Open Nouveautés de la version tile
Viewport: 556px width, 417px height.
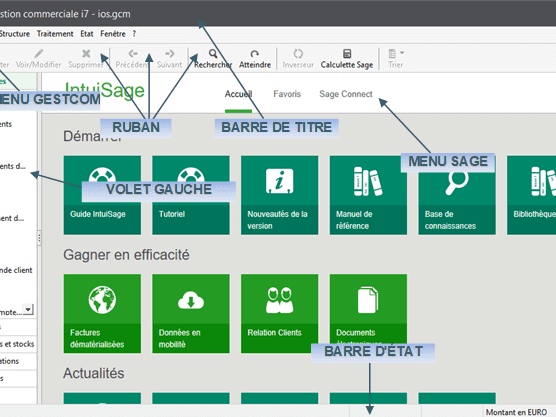pyautogui.click(x=279, y=195)
